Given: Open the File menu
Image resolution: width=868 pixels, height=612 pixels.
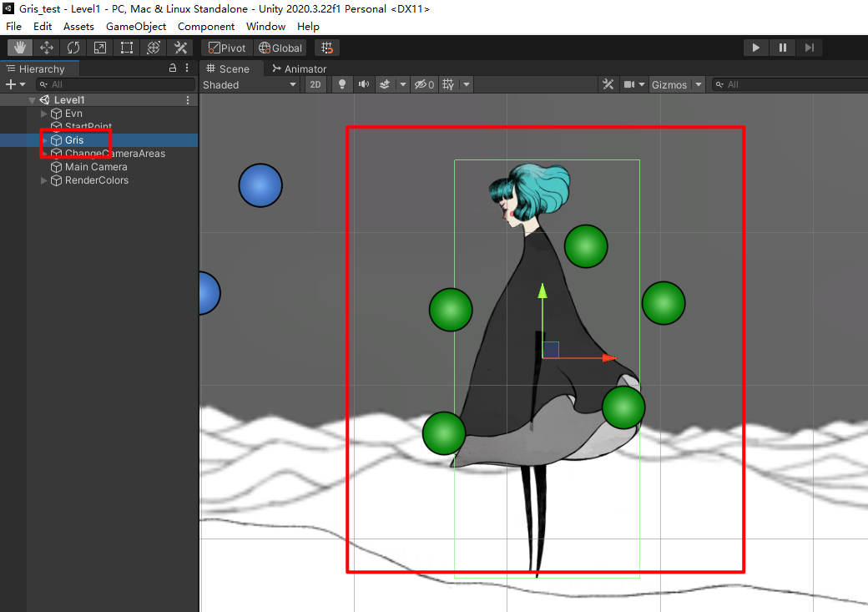Looking at the screenshot, I should [x=14, y=27].
